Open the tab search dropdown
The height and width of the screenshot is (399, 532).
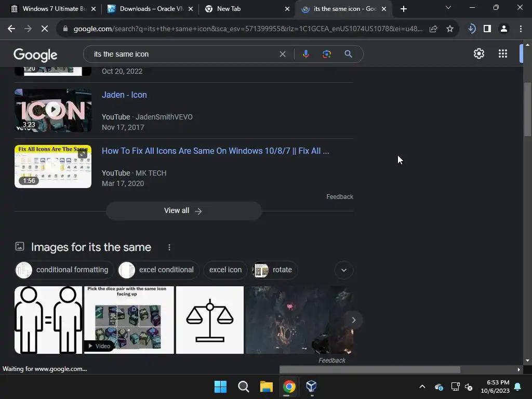point(448,7)
